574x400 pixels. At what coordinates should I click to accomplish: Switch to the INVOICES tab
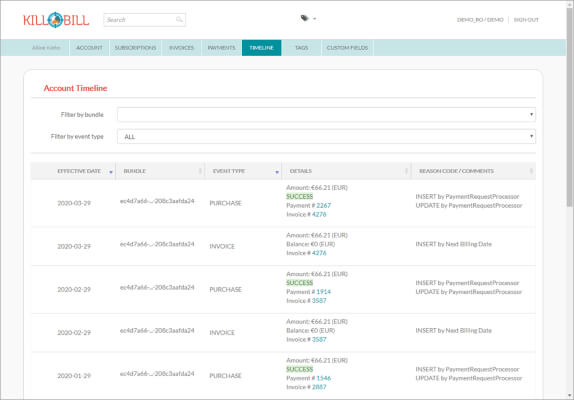(x=182, y=48)
